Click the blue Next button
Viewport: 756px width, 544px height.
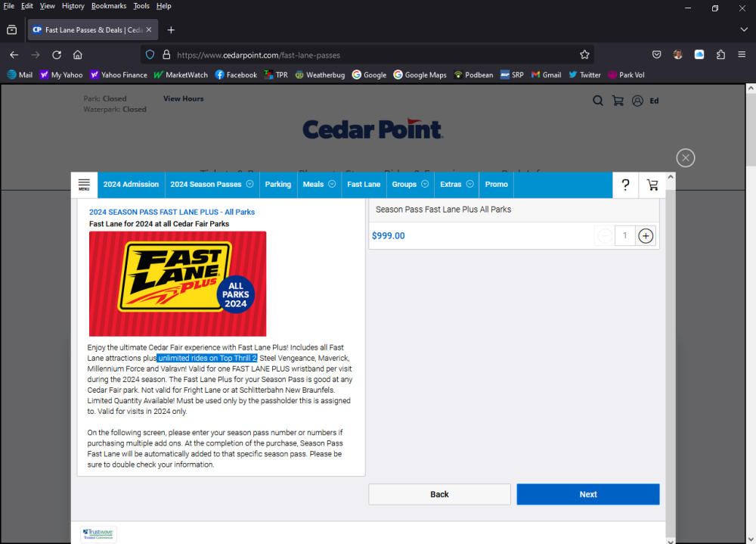click(587, 494)
